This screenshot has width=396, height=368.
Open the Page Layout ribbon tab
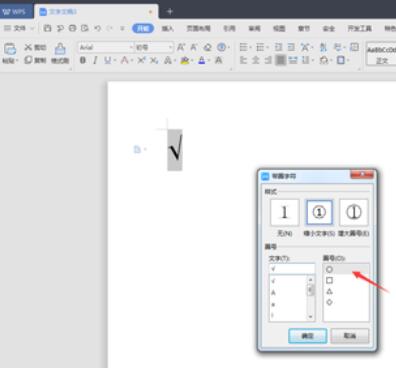[x=198, y=29]
